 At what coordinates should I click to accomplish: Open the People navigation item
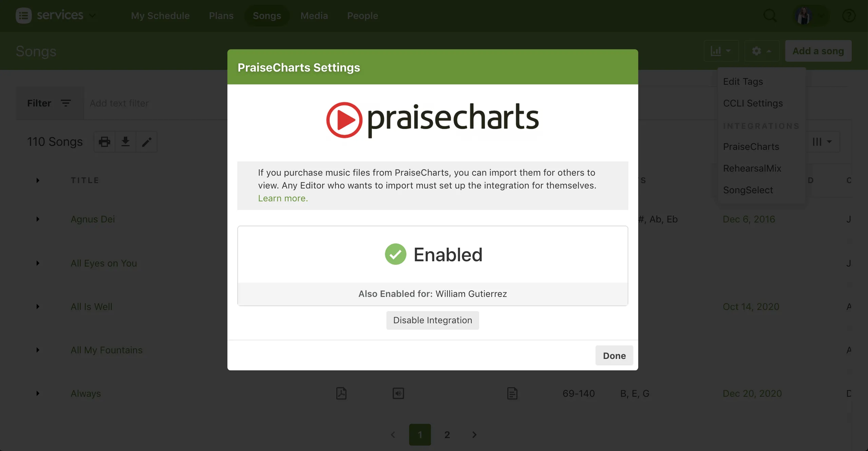click(x=362, y=16)
